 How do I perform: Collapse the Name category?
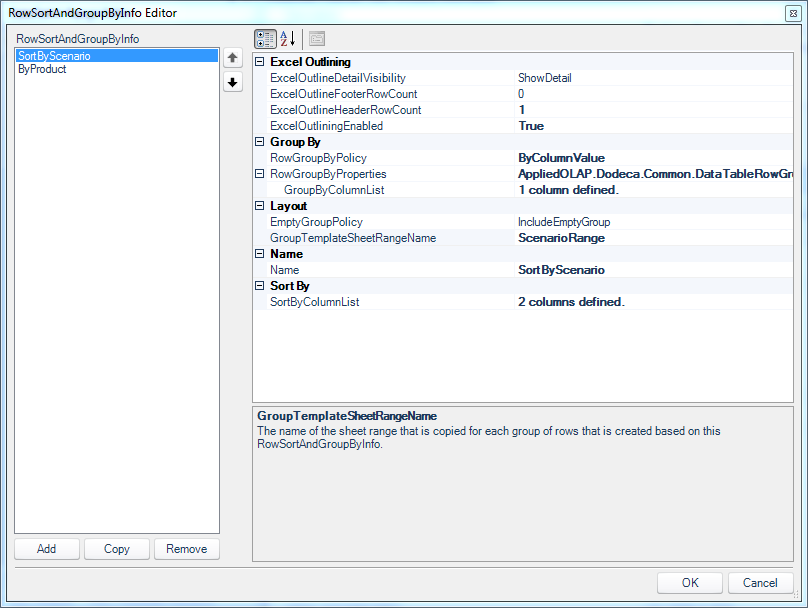[260, 254]
